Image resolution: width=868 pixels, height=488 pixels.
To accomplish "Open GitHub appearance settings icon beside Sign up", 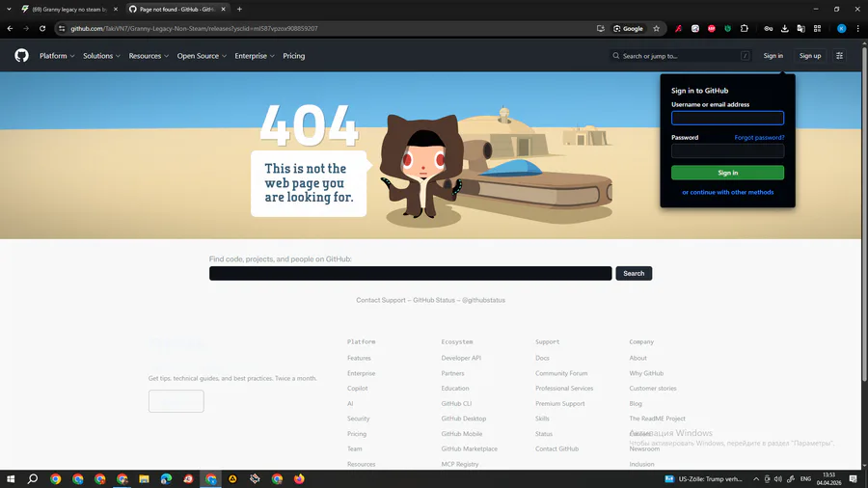I will click(x=839, y=55).
